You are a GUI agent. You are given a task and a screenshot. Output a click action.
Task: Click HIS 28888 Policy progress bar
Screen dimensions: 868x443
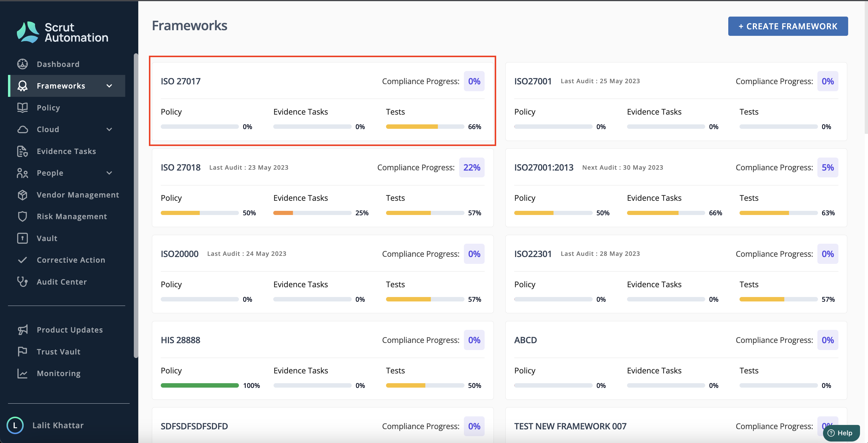click(x=200, y=386)
